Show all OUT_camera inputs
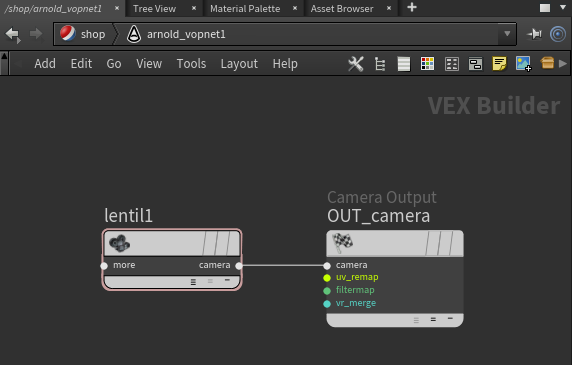 click(416, 321)
